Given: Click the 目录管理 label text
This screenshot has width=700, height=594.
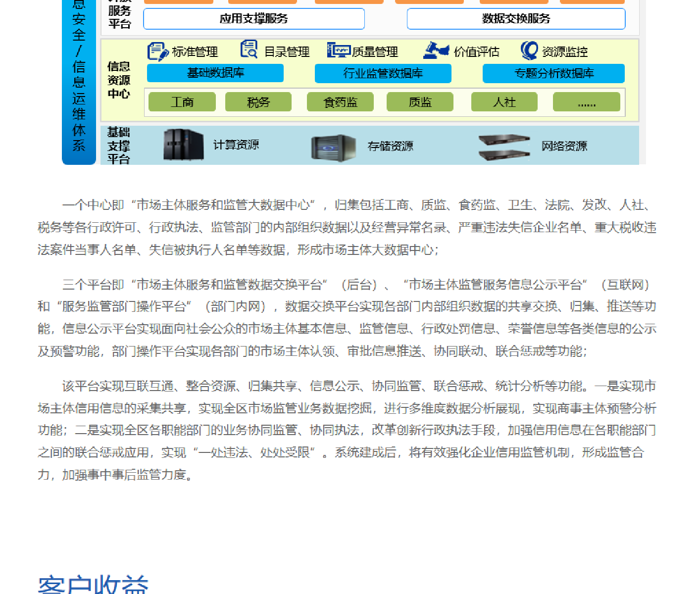Looking at the screenshot, I should (287, 52).
